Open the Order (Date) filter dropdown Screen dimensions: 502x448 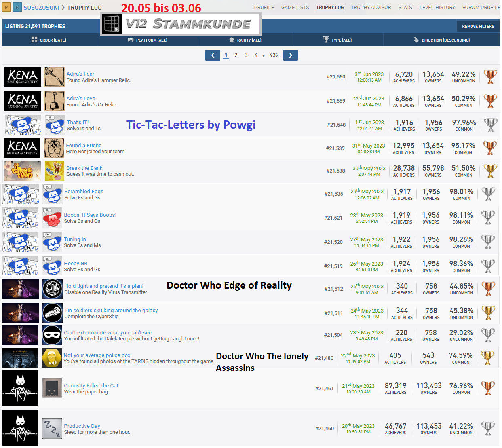(49, 40)
